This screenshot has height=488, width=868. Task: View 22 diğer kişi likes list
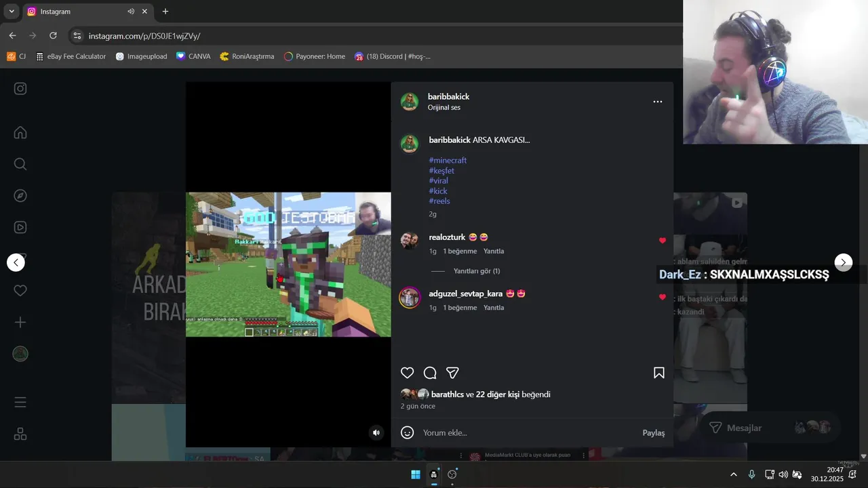click(x=497, y=394)
